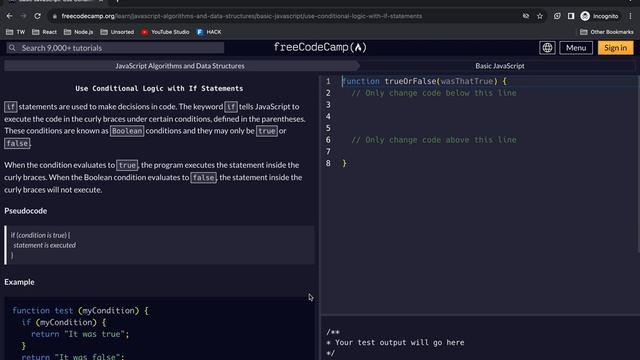Click empty editor line 4
The height and width of the screenshot is (360, 640).
488,116
